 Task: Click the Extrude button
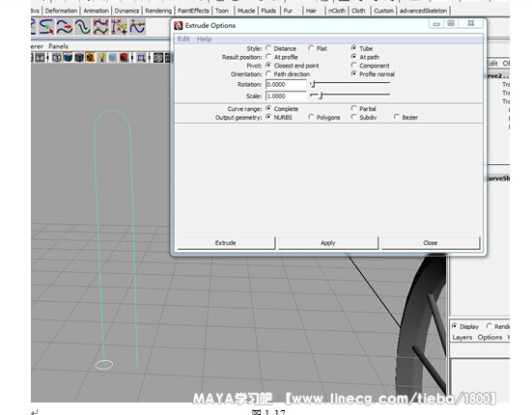(x=226, y=243)
